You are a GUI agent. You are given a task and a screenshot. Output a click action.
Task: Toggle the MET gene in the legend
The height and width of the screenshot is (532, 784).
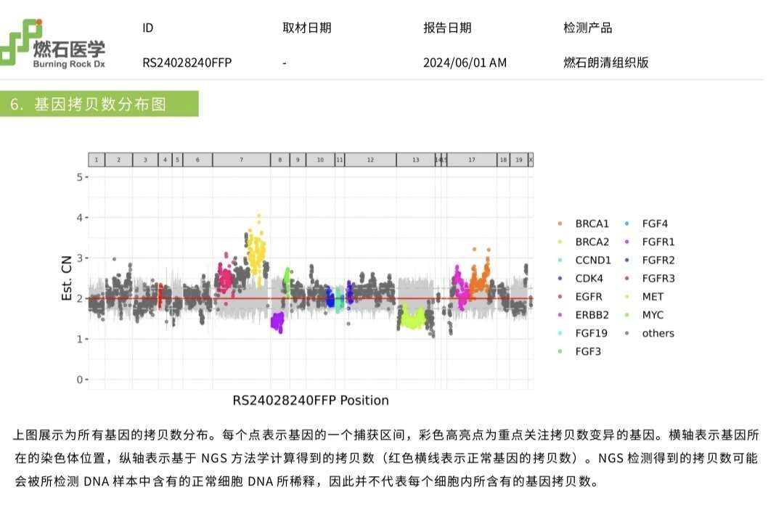tap(626, 296)
